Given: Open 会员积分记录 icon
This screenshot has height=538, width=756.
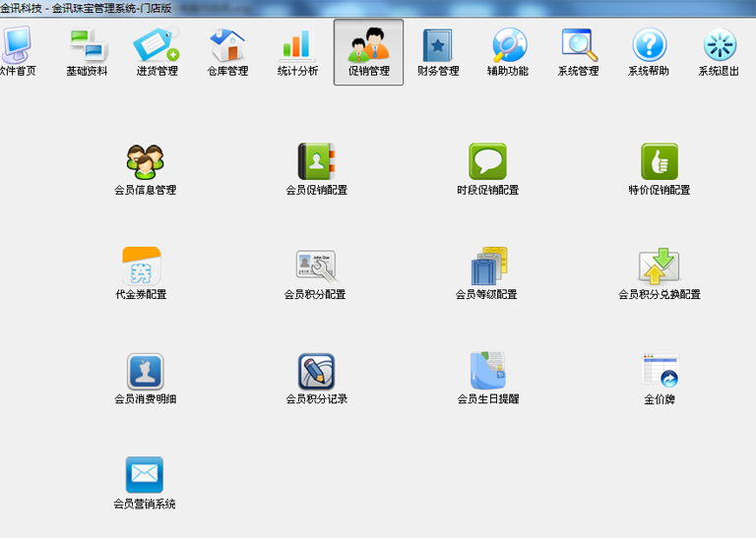Looking at the screenshot, I should click(316, 372).
